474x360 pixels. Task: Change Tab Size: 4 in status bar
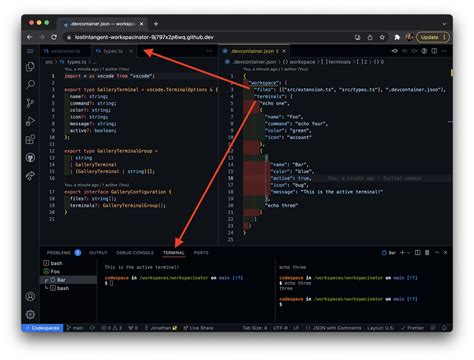255,328
